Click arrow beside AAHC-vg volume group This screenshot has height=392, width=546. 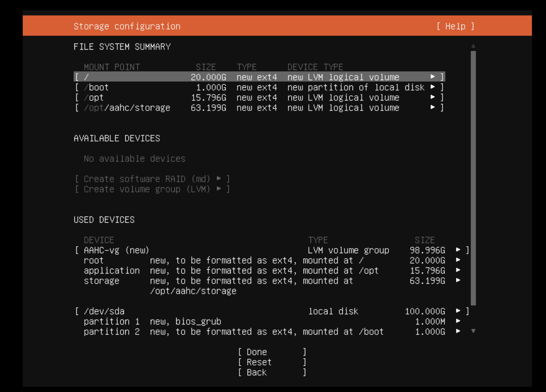[x=458, y=250]
